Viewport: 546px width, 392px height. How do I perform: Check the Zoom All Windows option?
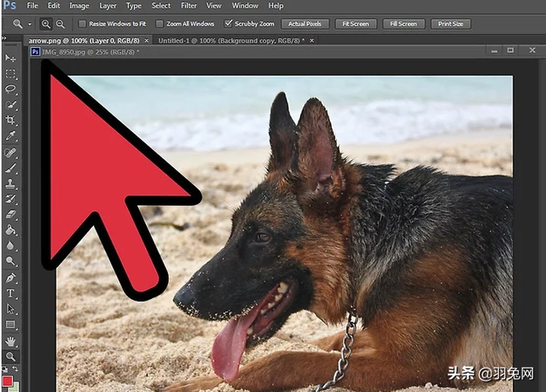[160, 24]
